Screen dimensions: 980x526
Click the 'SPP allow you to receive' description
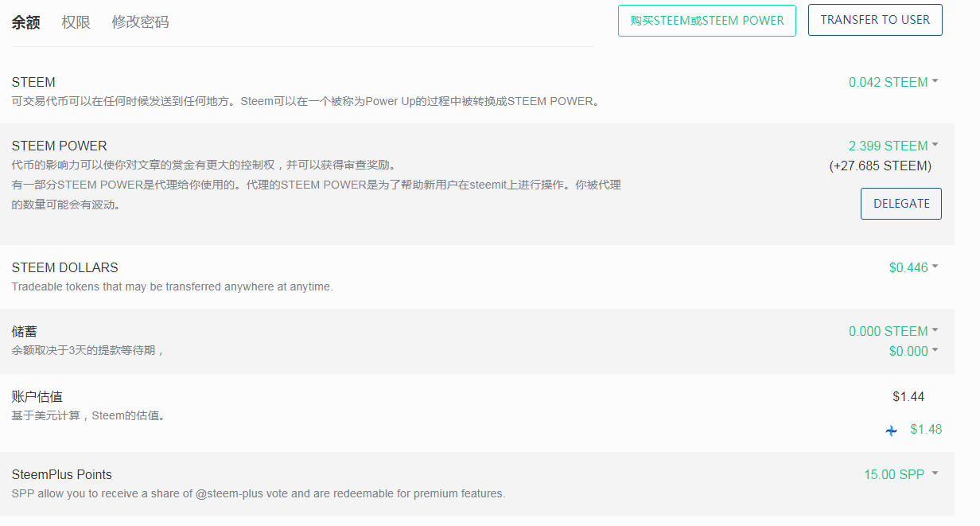click(x=258, y=493)
